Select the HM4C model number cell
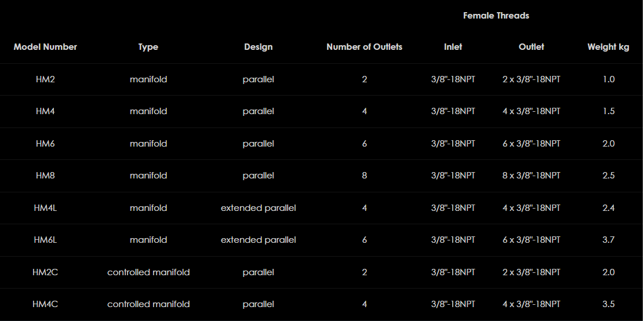 (45, 304)
